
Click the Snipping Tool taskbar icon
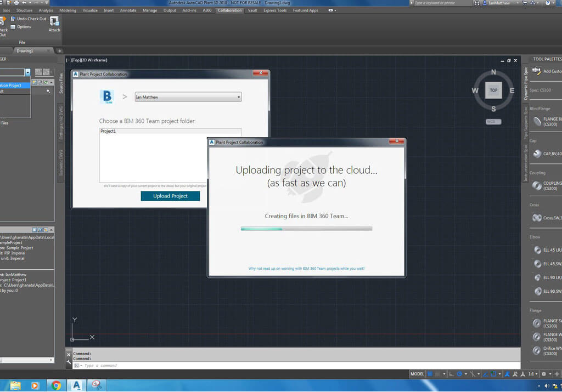[x=97, y=385]
